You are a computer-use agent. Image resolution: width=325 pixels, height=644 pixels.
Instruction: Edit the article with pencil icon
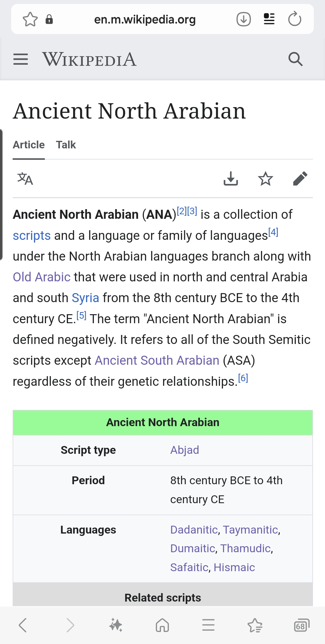click(x=300, y=179)
